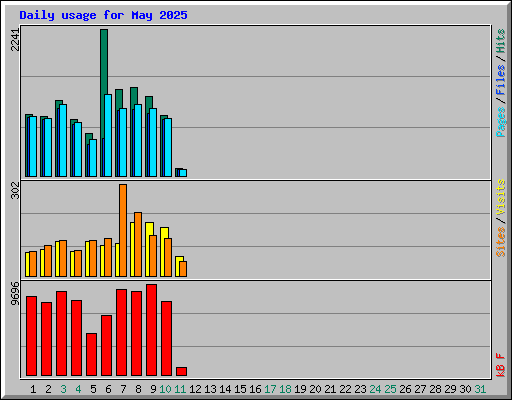Click the y-axis maximum value 2241

pyautogui.click(x=15, y=40)
